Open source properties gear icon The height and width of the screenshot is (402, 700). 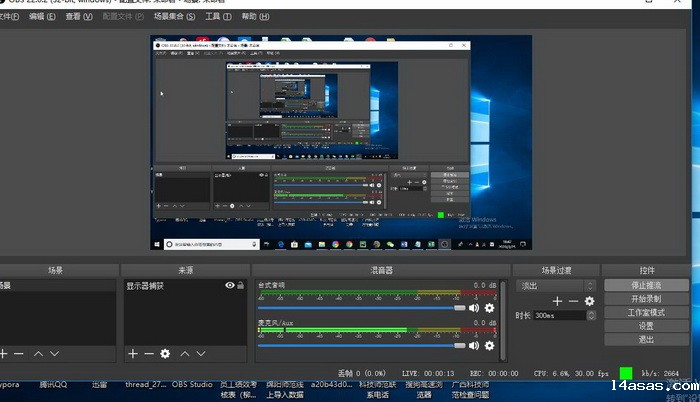coord(165,354)
